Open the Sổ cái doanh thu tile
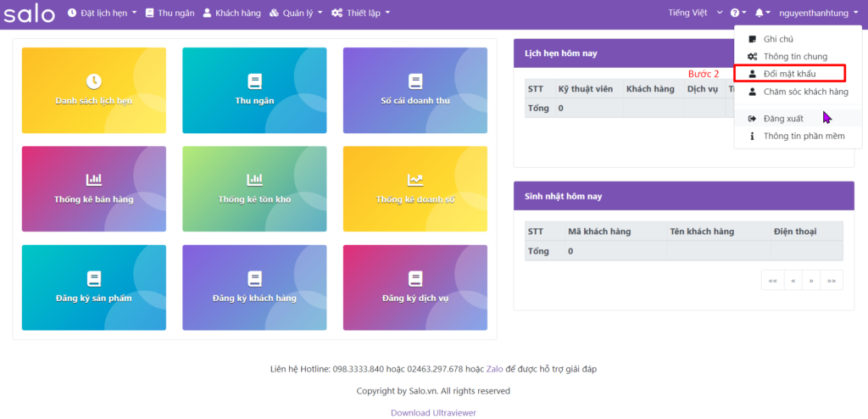The width and height of the screenshot is (868, 419). click(x=415, y=91)
